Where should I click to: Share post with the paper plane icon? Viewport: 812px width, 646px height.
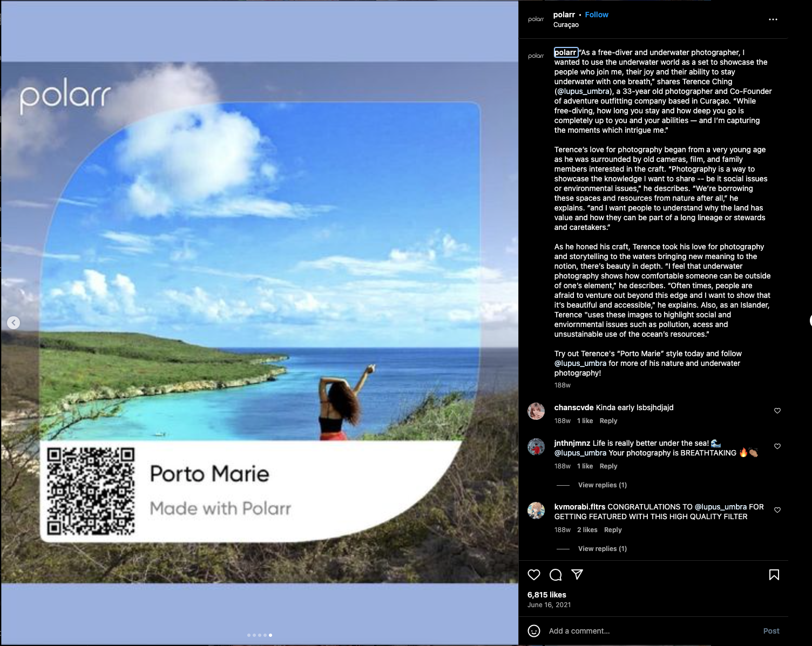(x=577, y=575)
